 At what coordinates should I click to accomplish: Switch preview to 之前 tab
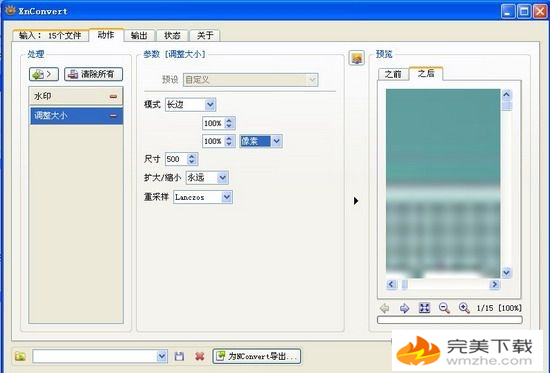click(393, 74)
